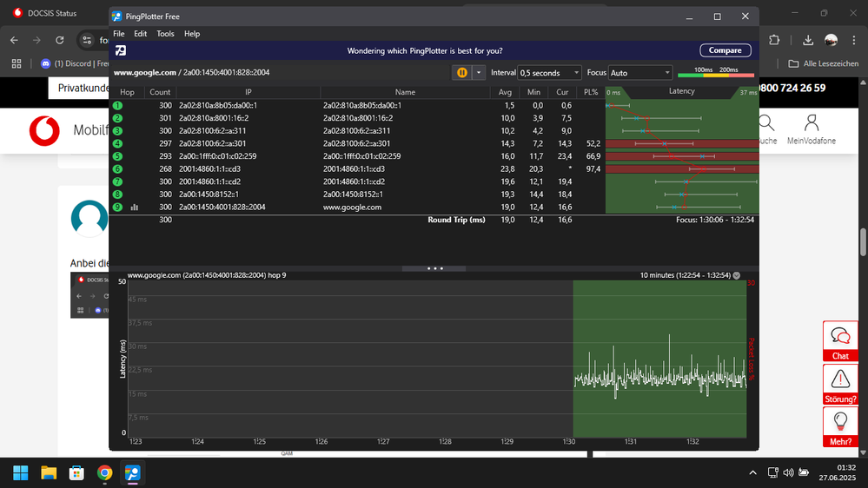Open the Edit menu

click(x=140, y=34)
